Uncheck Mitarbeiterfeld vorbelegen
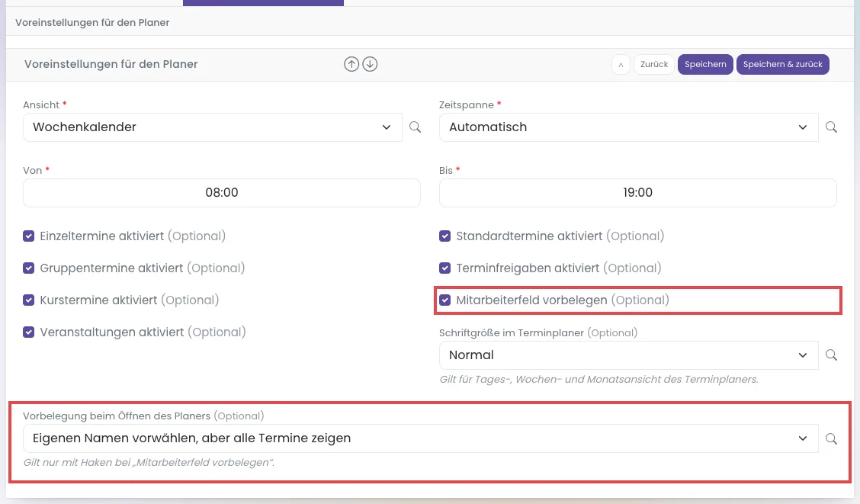 tap(444, 300)
